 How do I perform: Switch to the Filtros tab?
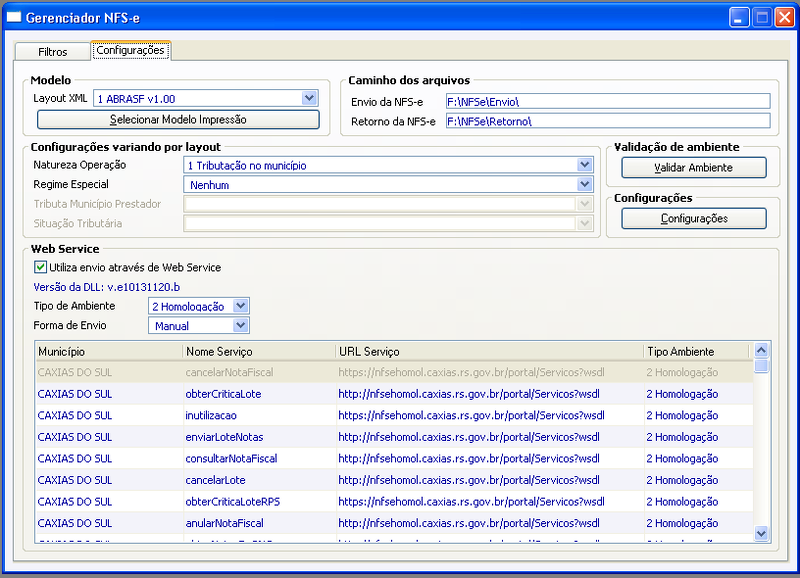coord(53,52)
